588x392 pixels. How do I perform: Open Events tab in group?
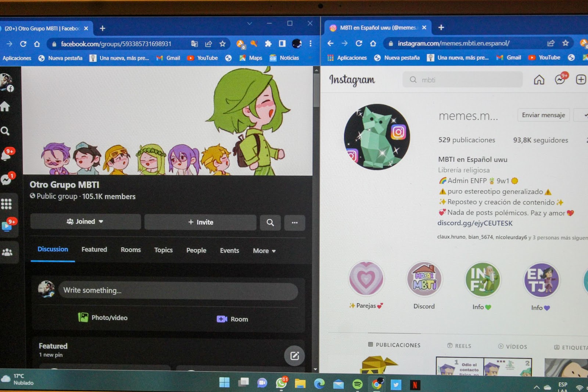pyautogui.click(x=230, y=250)
